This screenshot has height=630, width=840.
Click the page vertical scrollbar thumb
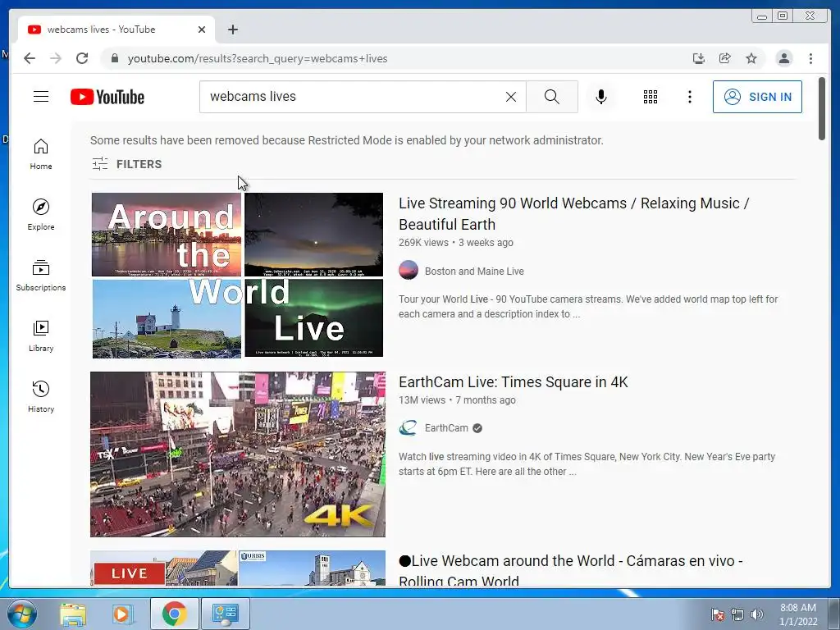[822, 109]
